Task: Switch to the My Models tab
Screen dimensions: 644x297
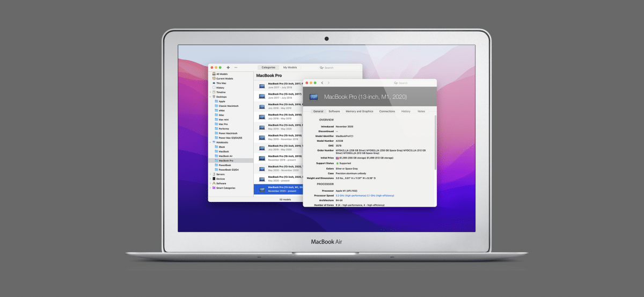Action: pyautogui.click(x=290, y=68)
